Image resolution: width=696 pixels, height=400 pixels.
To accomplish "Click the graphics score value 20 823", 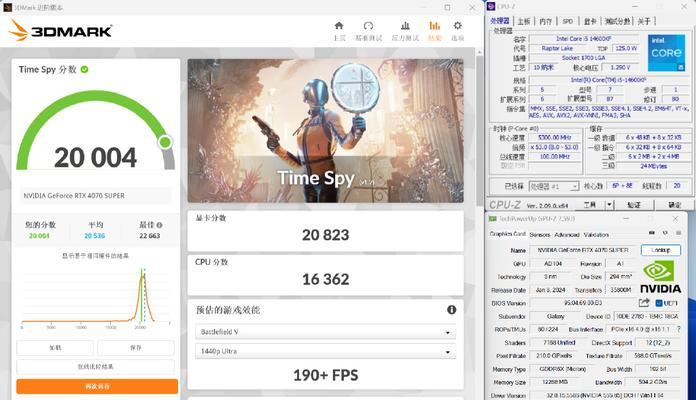I will click(325, 235).
